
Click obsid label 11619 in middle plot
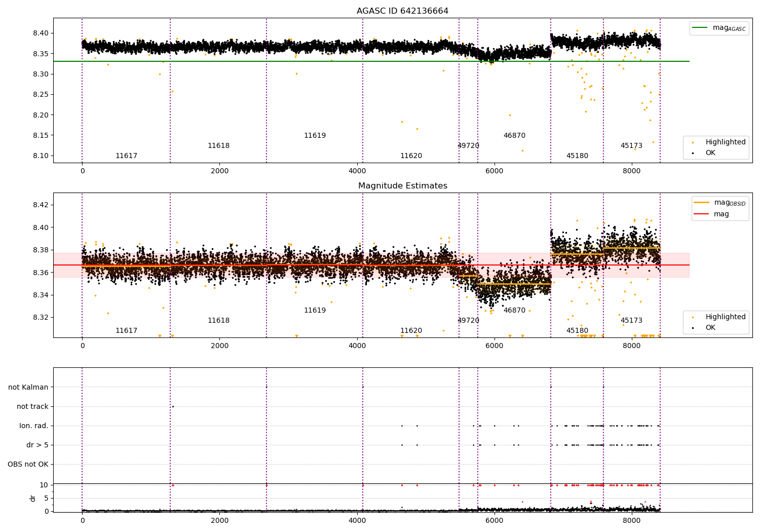(x=315, y=311)
